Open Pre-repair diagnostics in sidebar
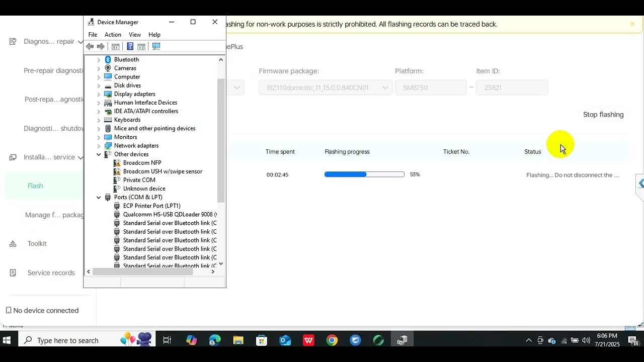This screenshot has height=362, width=644. pyautogui.click(x=53, y=70)
